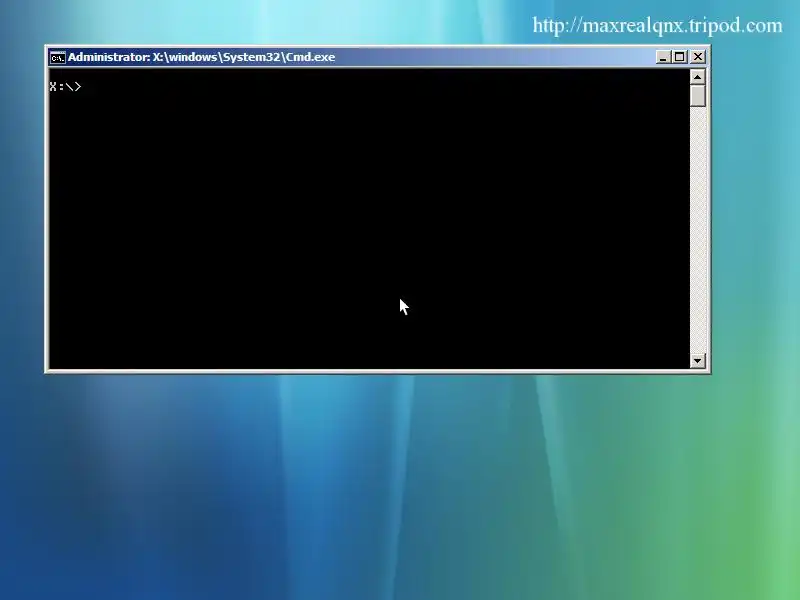The image size is (800, 600).
Task: Click the scrollbar up arrow
Action: point(697,77)
